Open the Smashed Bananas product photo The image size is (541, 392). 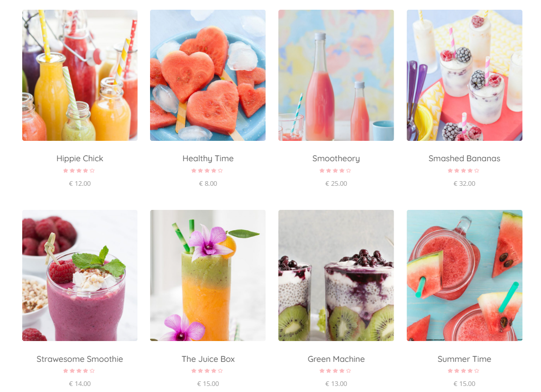(x=465, y=75)
